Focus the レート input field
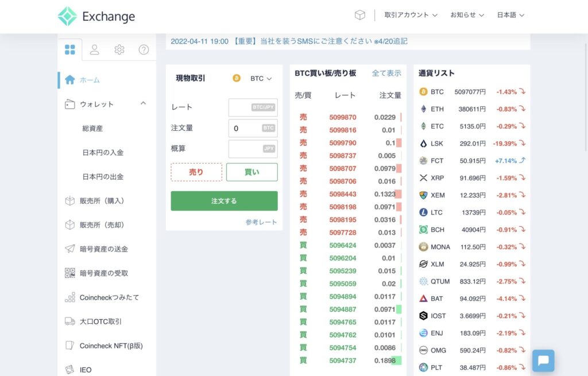Image resolution: width=588 pixels, height=376 pixels. tap(253, 107)
